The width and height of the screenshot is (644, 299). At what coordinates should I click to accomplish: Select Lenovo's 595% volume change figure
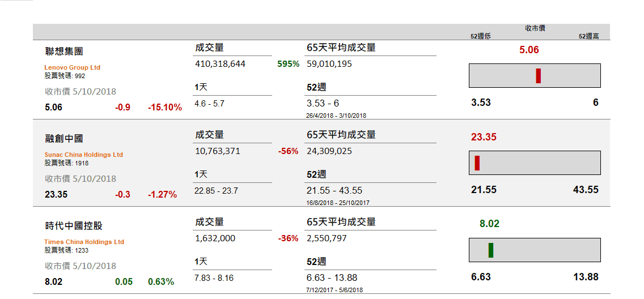(288, 64)
